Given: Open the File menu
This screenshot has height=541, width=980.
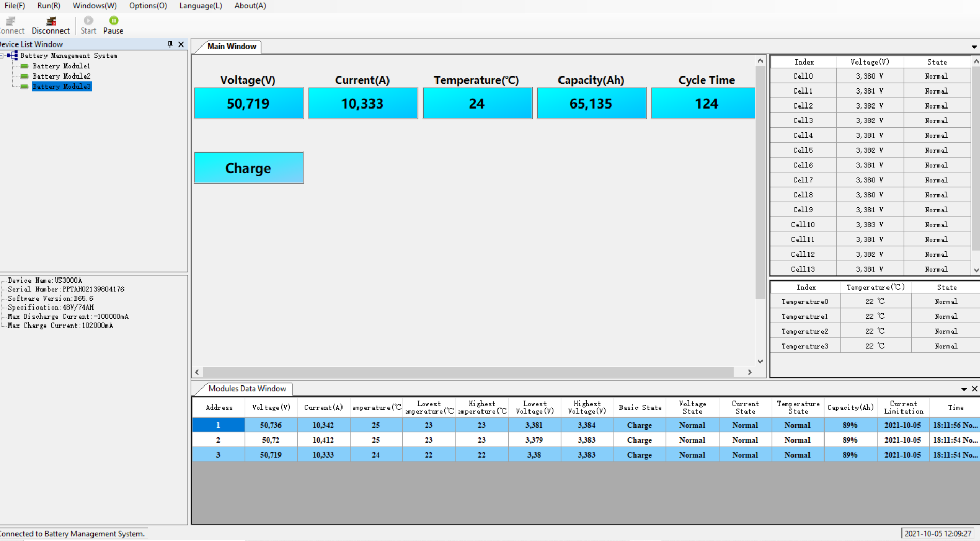Looking at the screenshot, I should (x=14, y=6).
